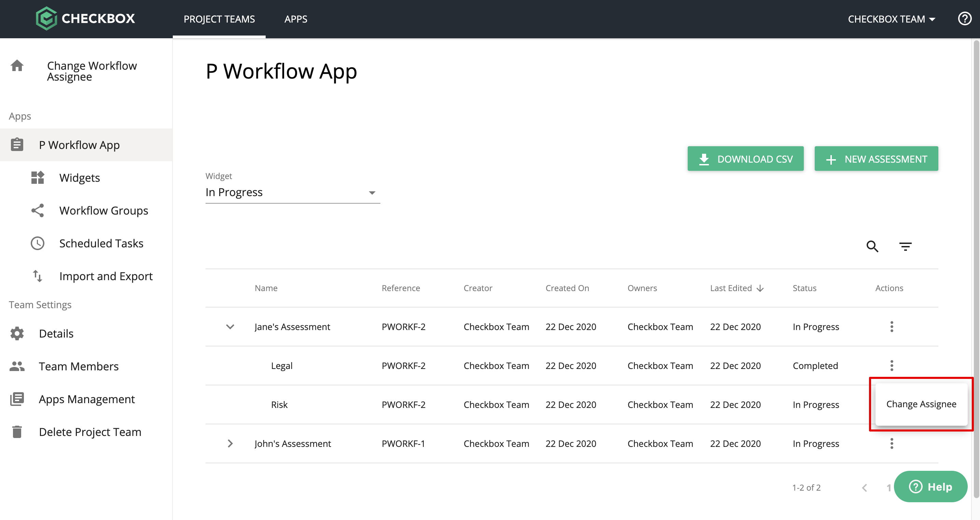Switch to the Apps tab
This screenshot has width=980, height=520.
click(x=296, y=19)
